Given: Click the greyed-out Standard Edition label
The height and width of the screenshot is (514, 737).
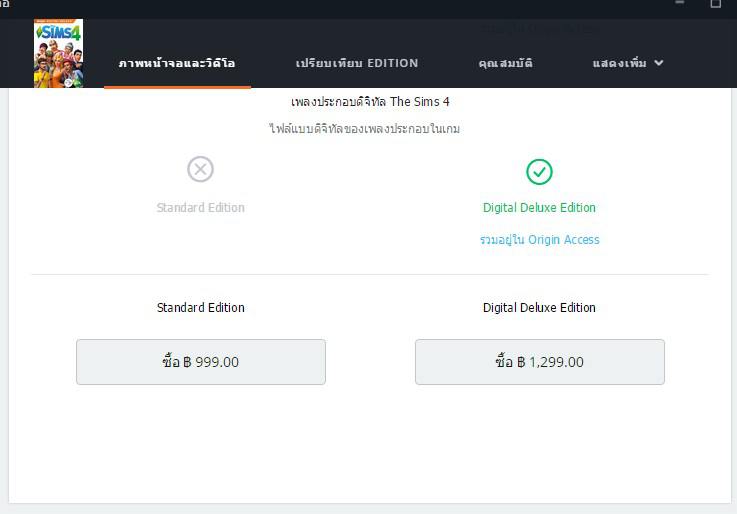Looking at the screenshot, I should click(201, 208).
